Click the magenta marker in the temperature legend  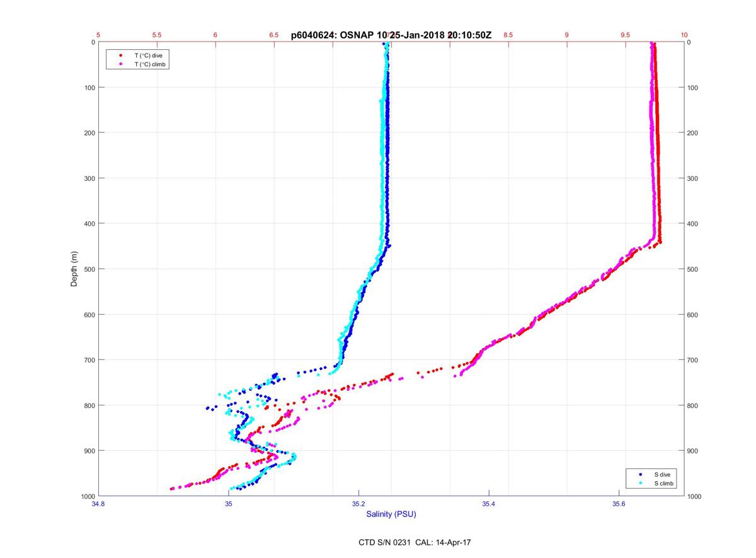click(x=120, y=64)
